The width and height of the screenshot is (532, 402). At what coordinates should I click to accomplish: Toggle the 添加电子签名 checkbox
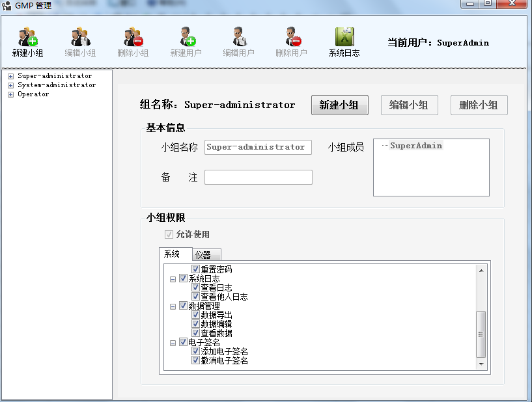[x=195, y=351]
